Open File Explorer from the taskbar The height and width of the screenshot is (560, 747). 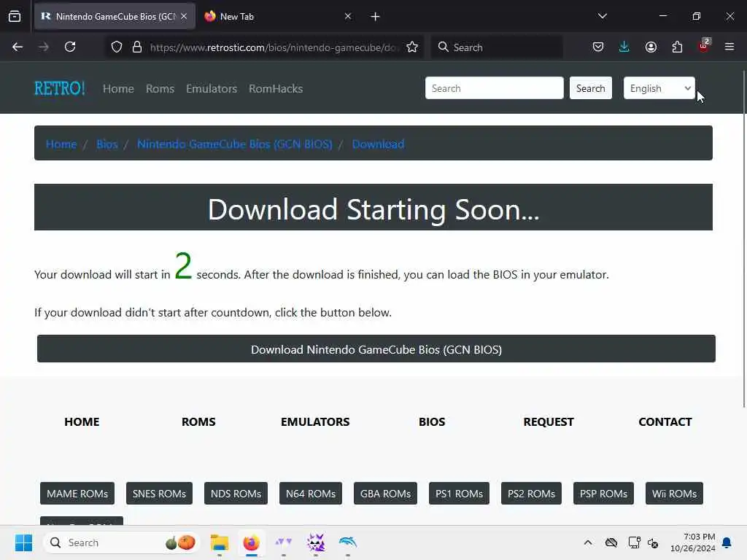click(220, 542)
